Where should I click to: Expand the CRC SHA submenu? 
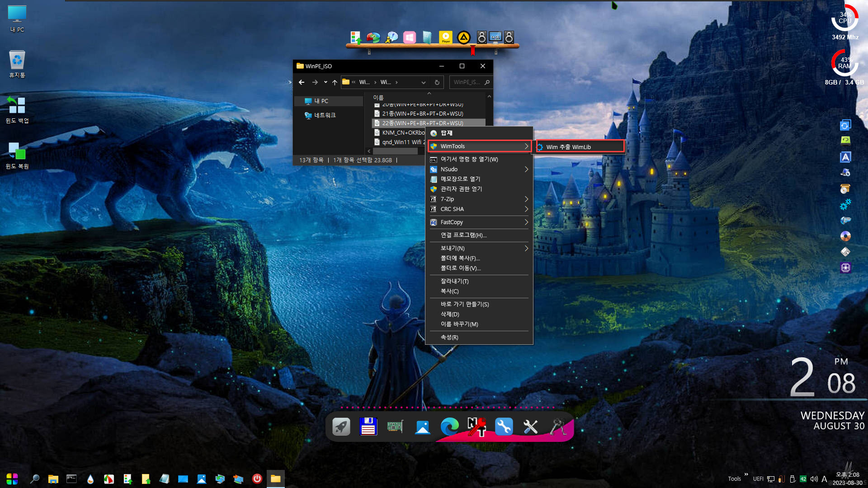[x=480, y=209]
